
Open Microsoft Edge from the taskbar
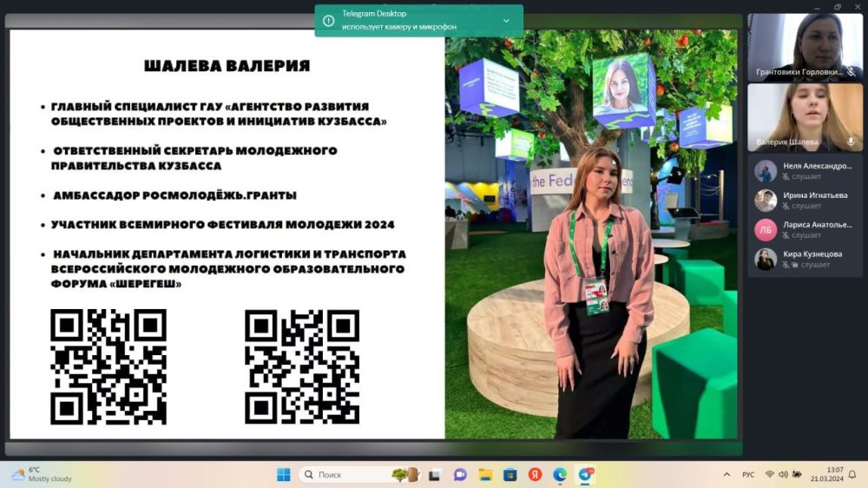[560, 475]
